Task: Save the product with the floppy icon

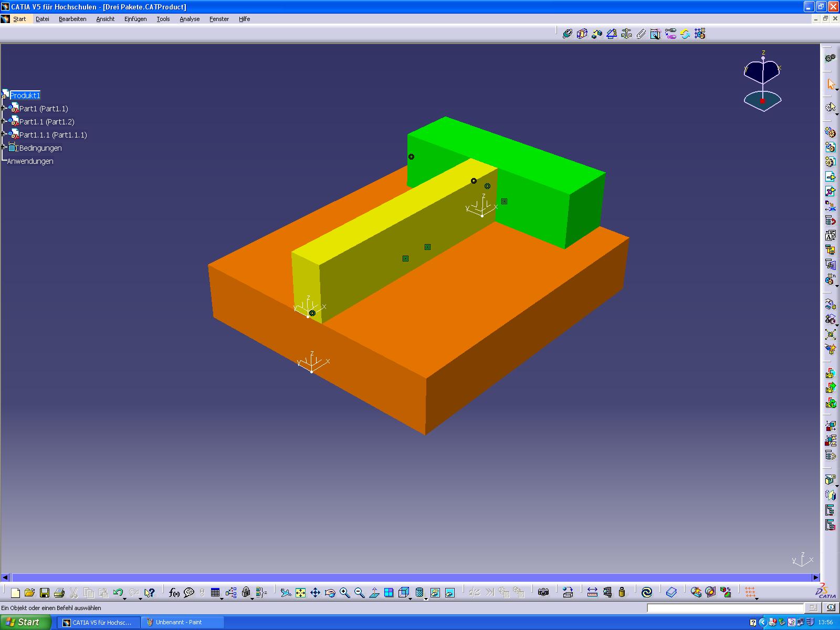Action: 45,593
